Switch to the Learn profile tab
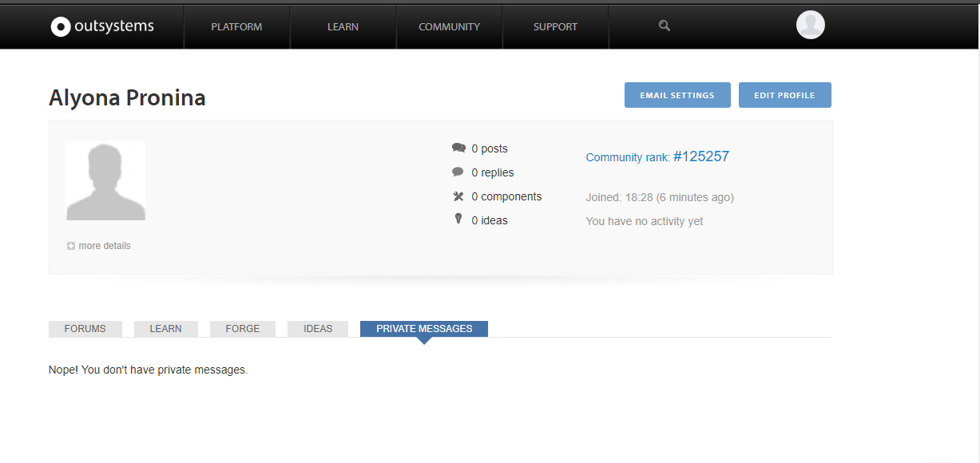980x463 pixels. (x=165, y=329)
